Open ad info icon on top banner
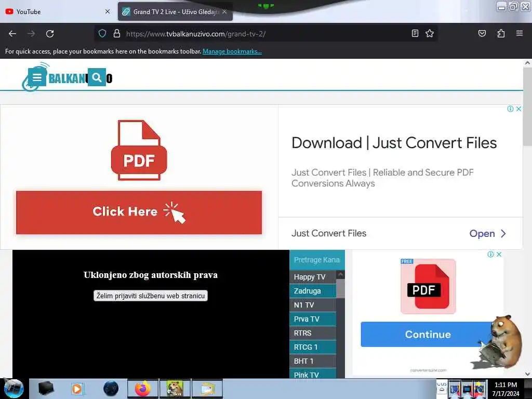The image size is (532, 399). coord(510,109)
